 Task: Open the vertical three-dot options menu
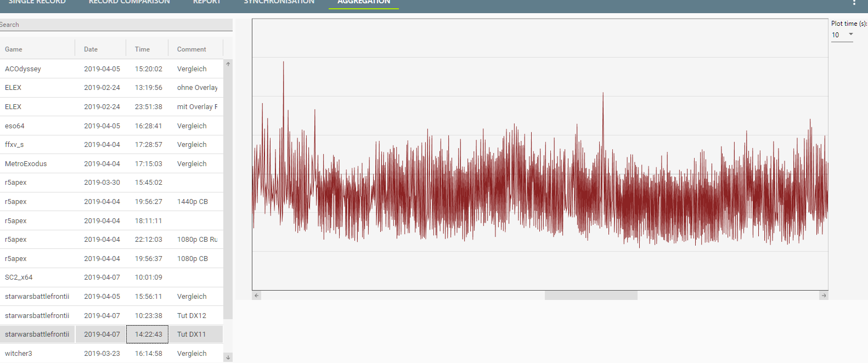point(854,2)
